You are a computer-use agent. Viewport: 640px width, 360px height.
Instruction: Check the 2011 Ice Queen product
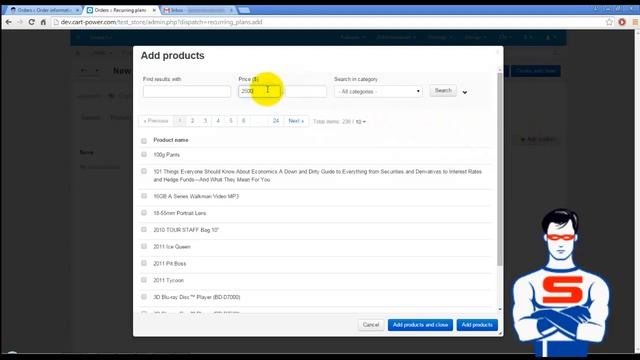coord(144,246)
